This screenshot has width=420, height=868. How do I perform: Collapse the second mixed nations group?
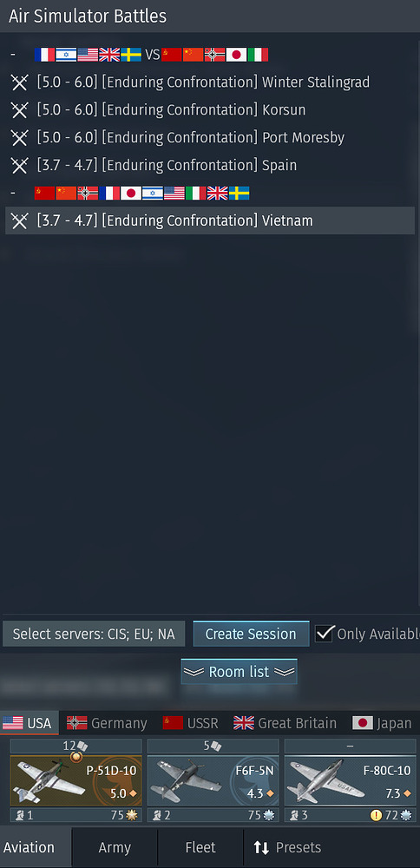click(13, 194)
